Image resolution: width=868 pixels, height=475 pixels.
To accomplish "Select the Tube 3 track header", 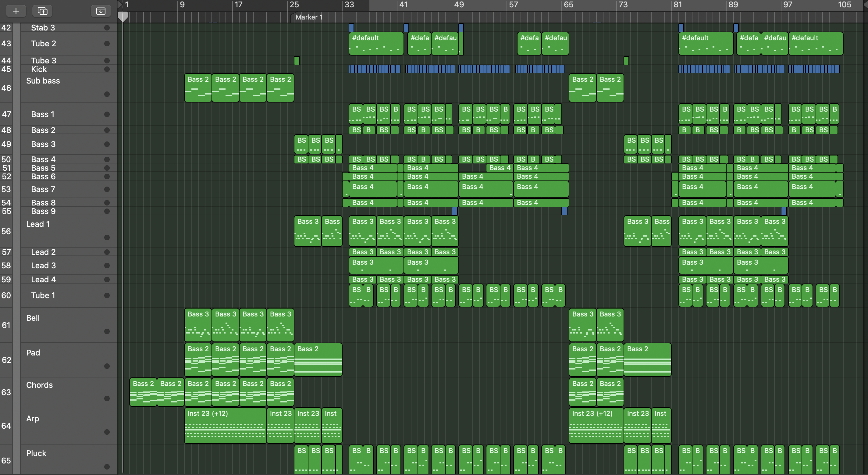I will click(68, 60).
